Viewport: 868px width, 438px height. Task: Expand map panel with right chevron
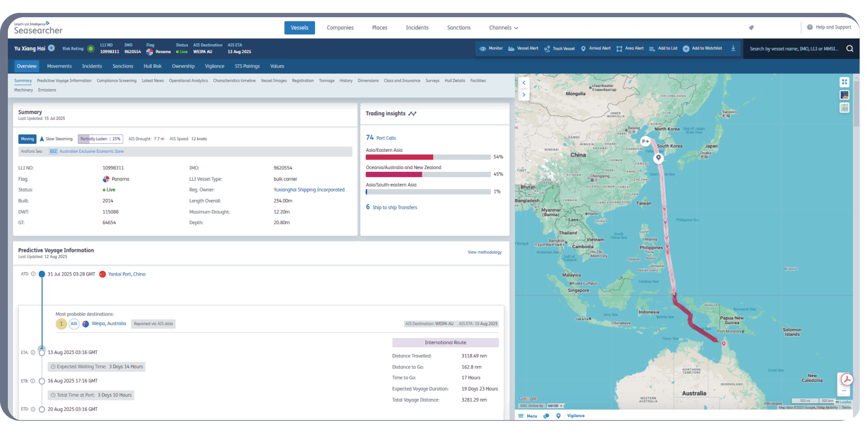524,94
